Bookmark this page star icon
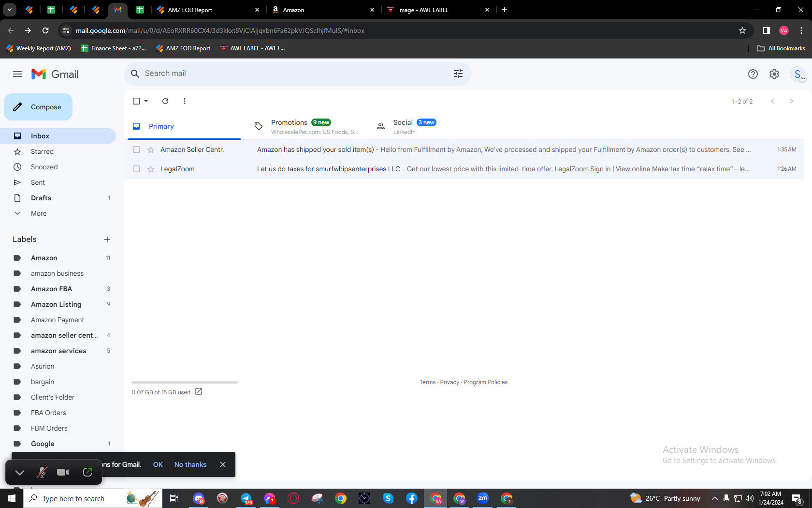 [742, 30]
